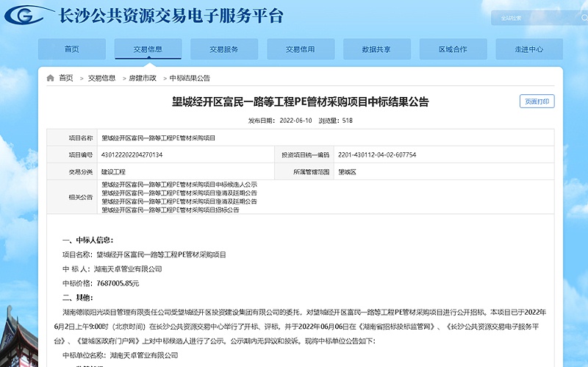Click the investment code 2201-430112-04-02-607754
588x367 pixels.
click(377, 155)
